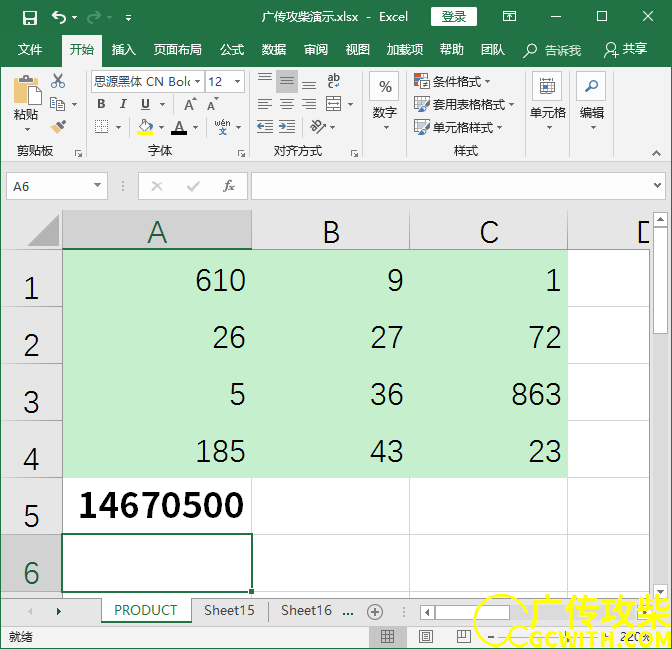Click the 粘贴 paste icon
672x649 pixels.
coord(27,90)
